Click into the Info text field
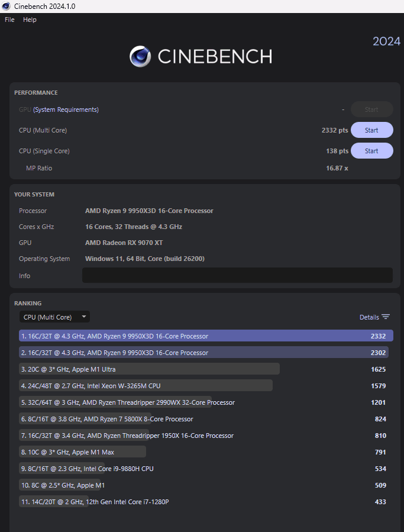 237,275
